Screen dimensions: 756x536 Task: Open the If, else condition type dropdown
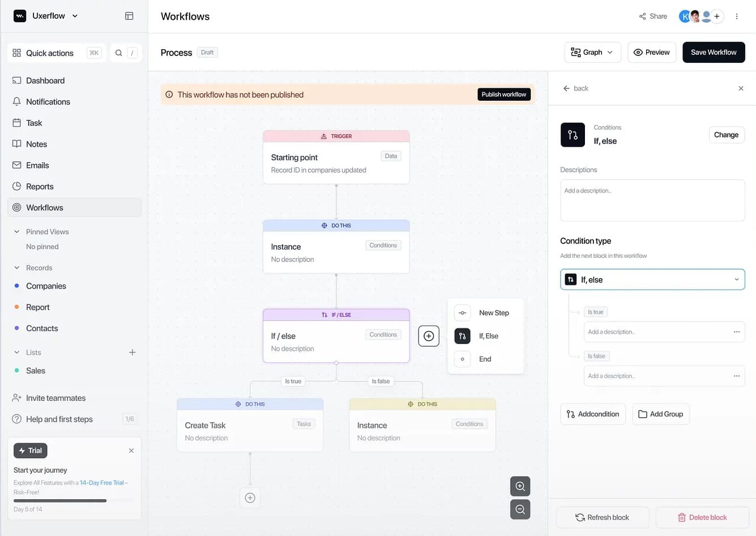coord(652,279)
